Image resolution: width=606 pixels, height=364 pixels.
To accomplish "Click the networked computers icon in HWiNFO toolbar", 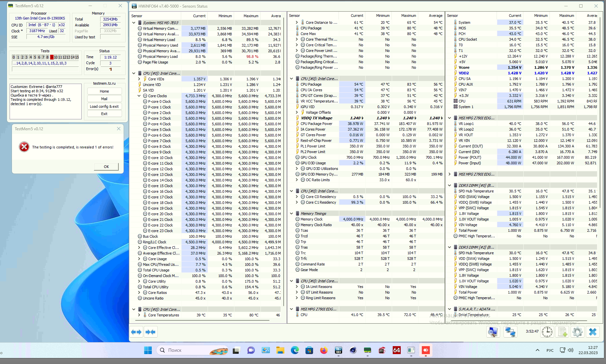I will [x=510, y=332].
